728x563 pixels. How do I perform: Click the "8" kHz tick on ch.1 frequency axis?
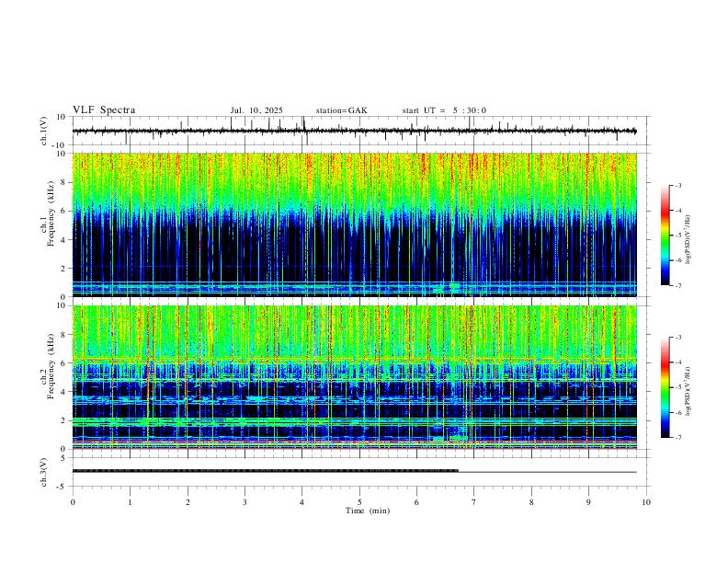click(x=64, y=182)
